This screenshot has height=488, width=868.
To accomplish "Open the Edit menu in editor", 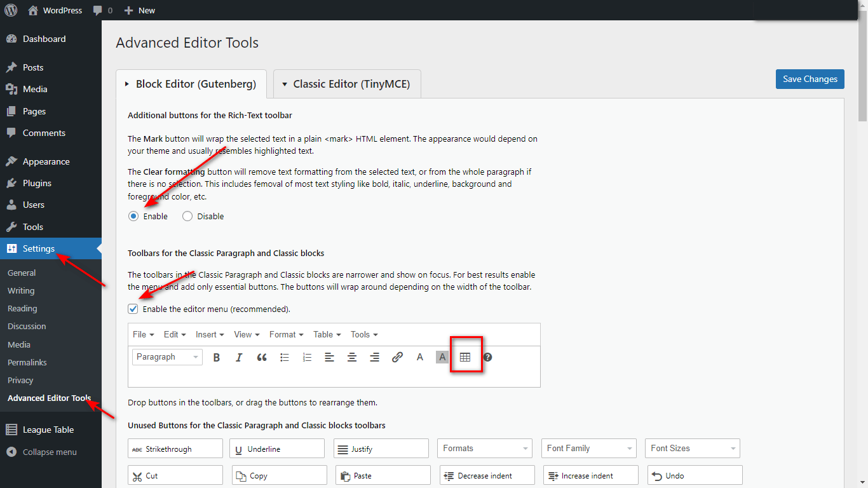I will point(175,334).
